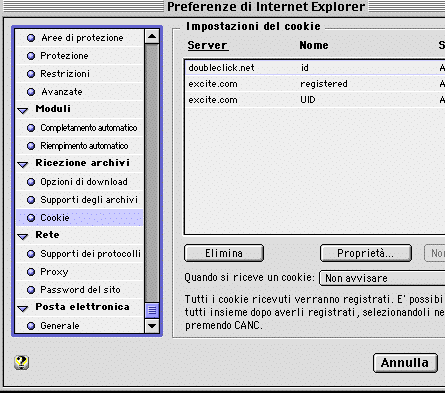Click the Annulla button
Viewport: 445px width, 393px height.
click(x=405, y=363)
